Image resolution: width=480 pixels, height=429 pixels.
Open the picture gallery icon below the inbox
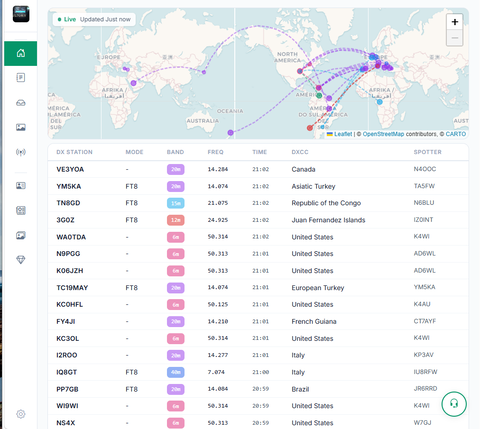click(x=21, y=127)
